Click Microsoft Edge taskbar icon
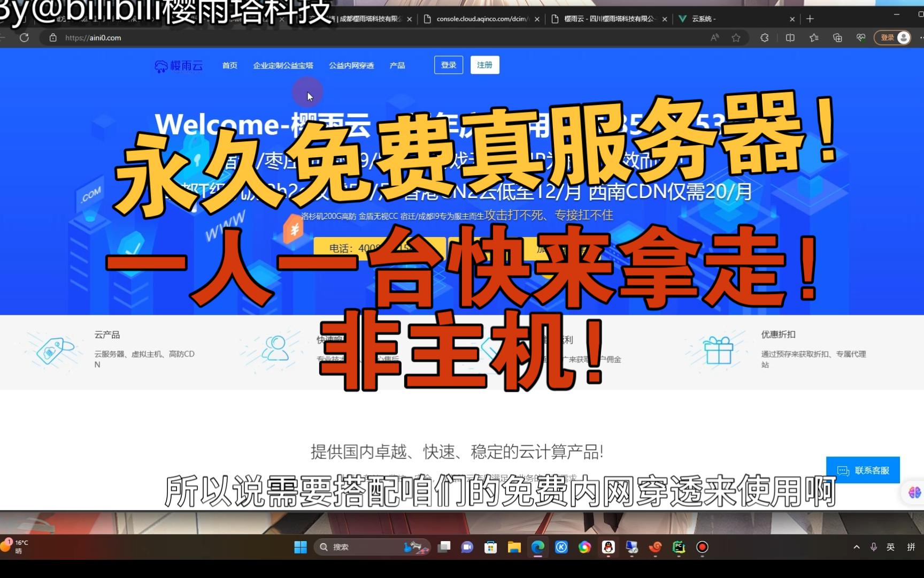This screenshot has width=924, height=578. (x=538, y=547)
